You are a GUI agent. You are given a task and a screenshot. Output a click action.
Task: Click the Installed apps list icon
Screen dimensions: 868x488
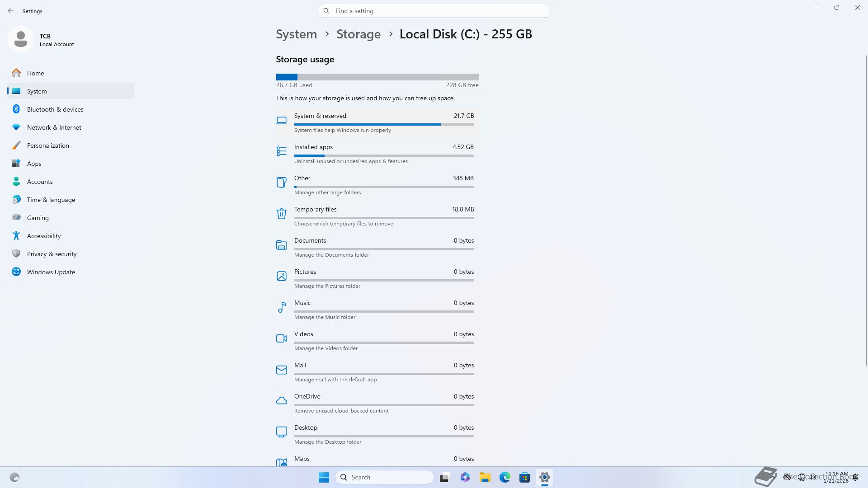coord(281,151)
